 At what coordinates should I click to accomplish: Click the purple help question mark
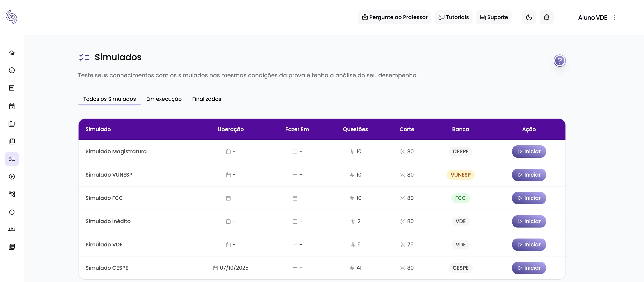tap(560, 61)
